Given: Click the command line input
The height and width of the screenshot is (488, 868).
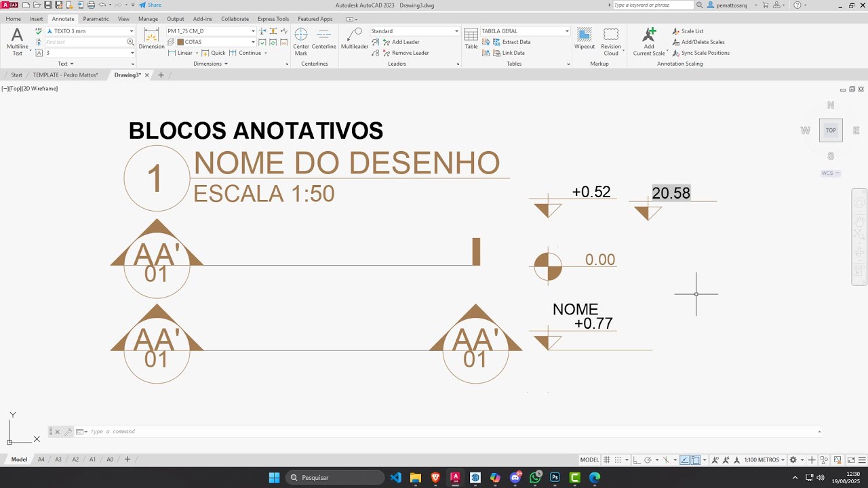Looking at the screenshot, I should click(x=448, y=432).
